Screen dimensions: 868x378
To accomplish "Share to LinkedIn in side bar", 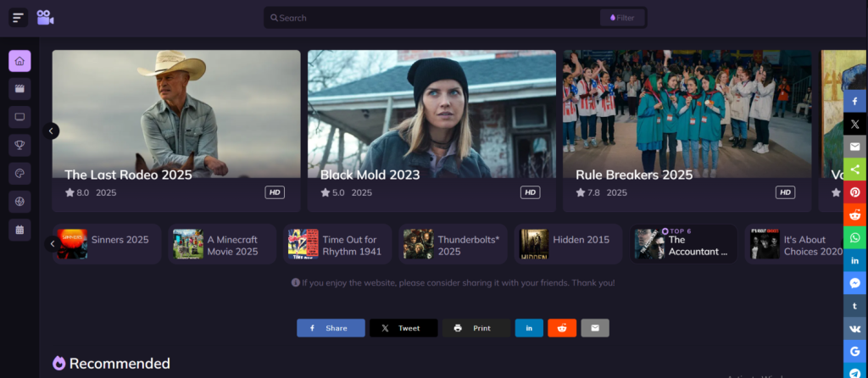I will 855,260.
